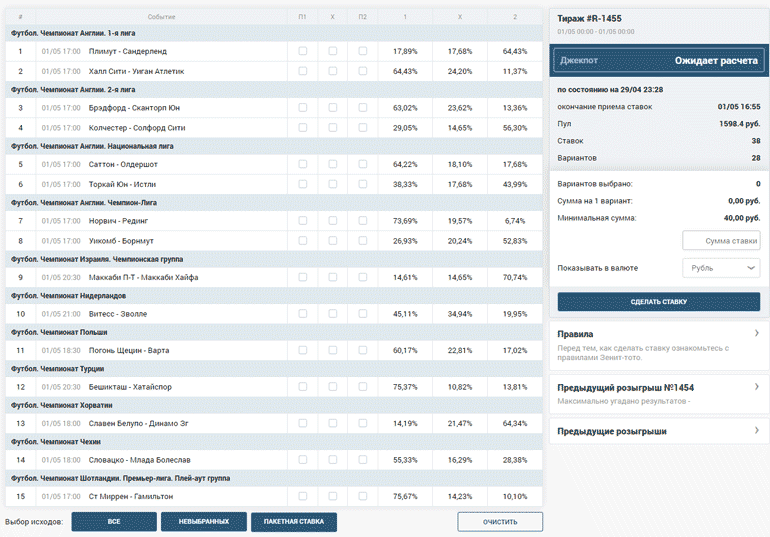Tick X outcome for Халл Сити - Уиган

click(x=333, y=71)
